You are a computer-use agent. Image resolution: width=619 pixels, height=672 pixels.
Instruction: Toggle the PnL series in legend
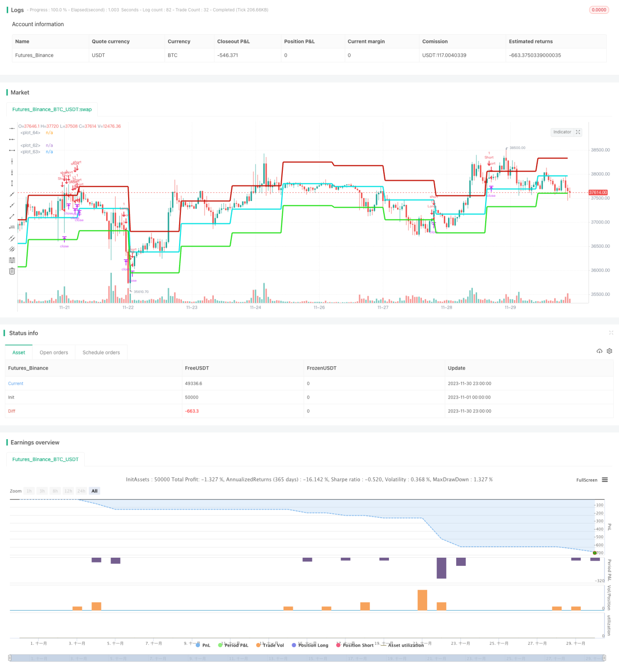(203, 645)
